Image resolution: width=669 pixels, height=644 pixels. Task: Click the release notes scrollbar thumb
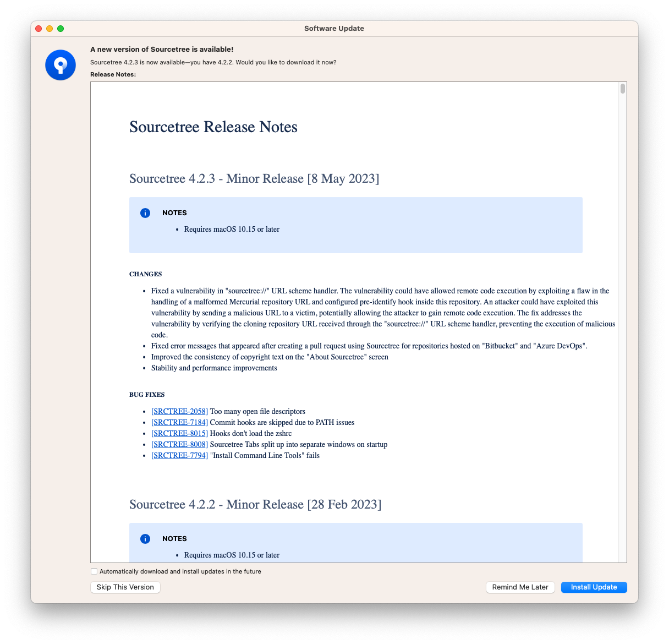(x=623, y=89)
